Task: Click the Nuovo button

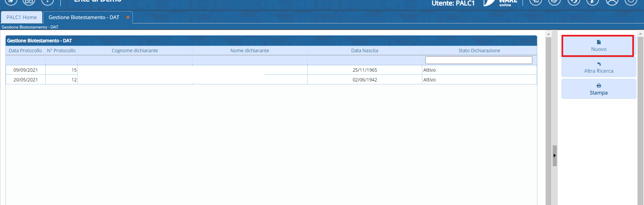Action: click(599, 46)
